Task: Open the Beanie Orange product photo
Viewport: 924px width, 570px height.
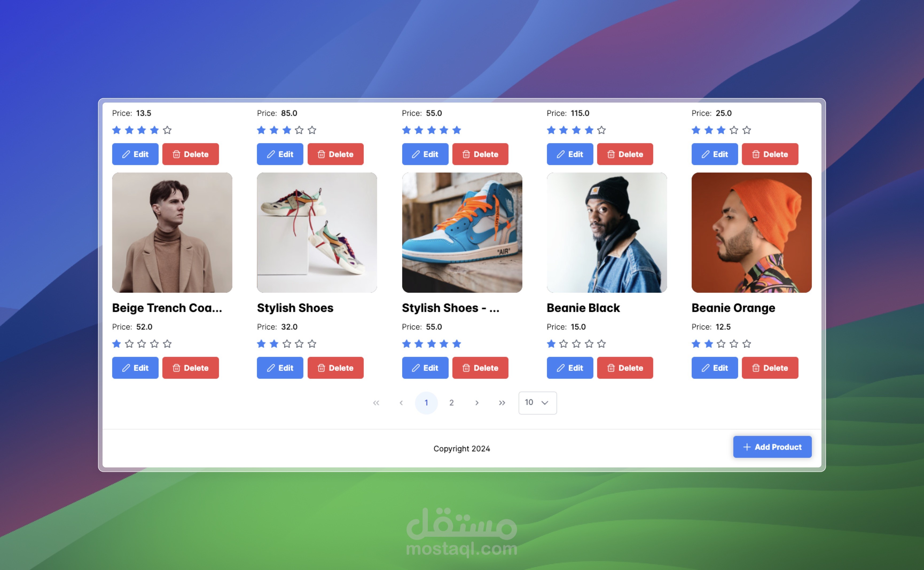Action: click(x=751, y=233)
